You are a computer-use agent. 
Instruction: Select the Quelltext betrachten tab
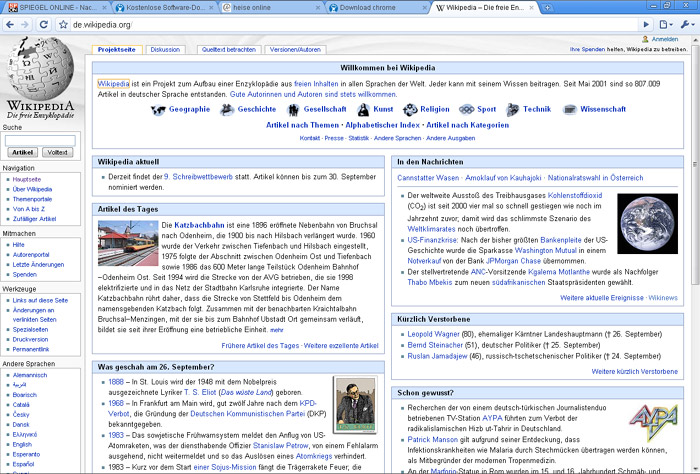tap(229, 50)
